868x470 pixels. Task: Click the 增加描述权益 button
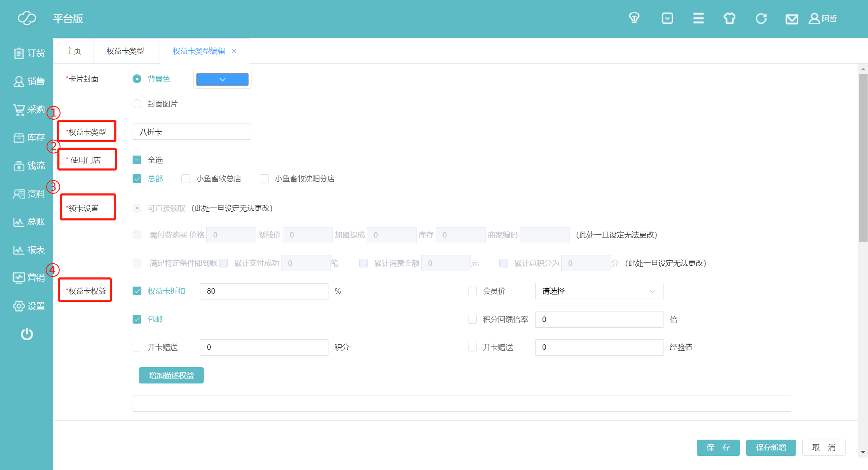[171, 376]
